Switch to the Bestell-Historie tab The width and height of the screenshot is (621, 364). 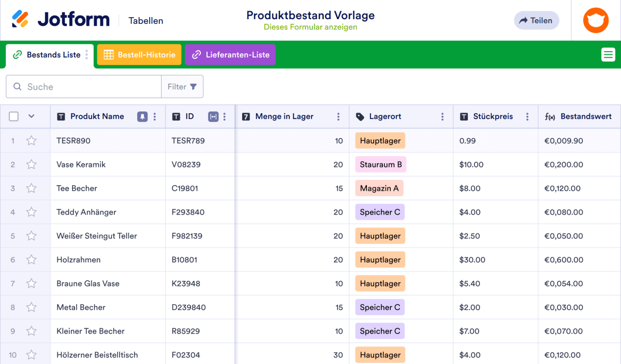pyautogui.click(x=139, y=55)
